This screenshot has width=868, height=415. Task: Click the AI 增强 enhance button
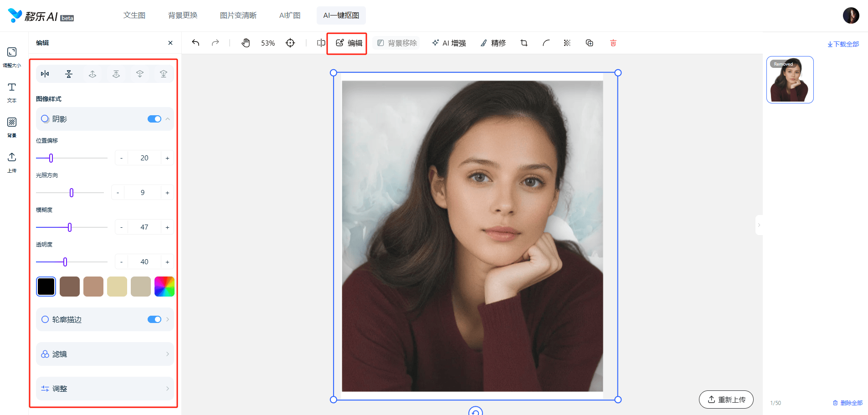coord(449,43)
